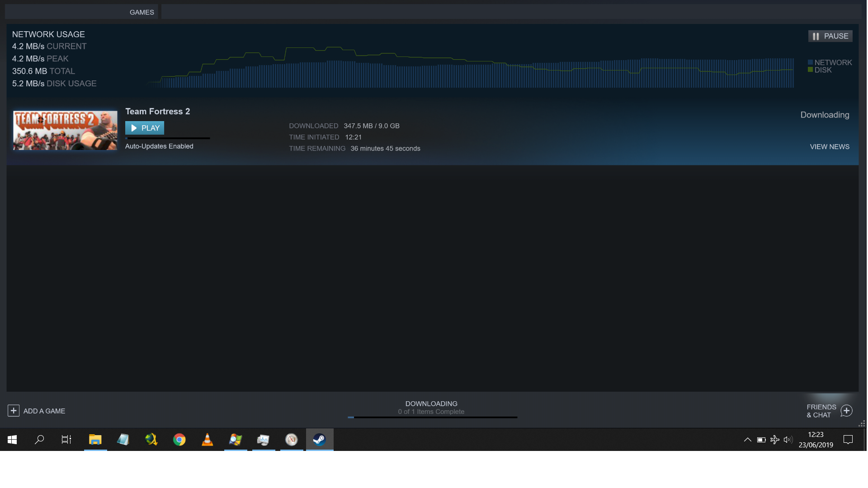Click the window resize grip in the Steam corner
Viewport: 868px width, 488px height.
[862, 424]
